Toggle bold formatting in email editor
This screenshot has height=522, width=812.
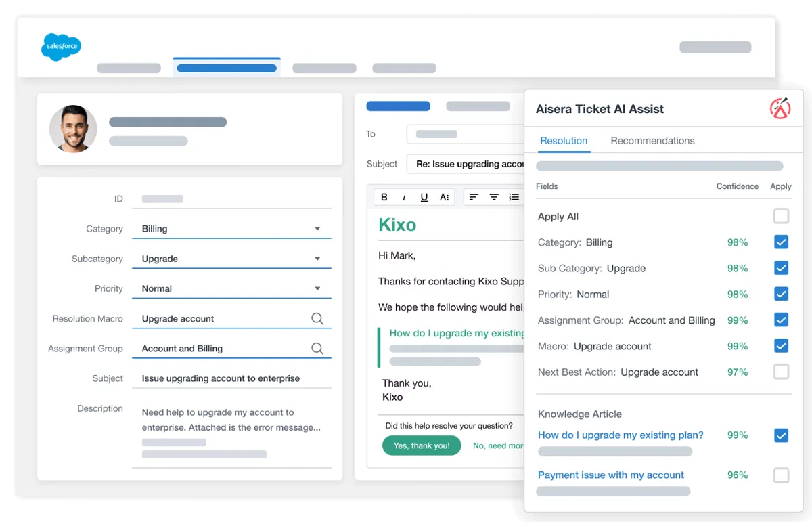tap(384, 197)
